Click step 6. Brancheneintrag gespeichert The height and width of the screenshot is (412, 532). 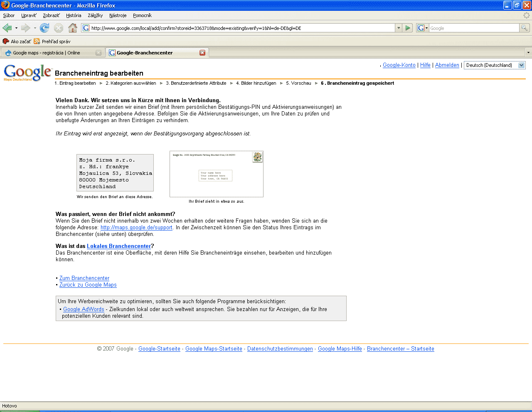(357, 83)
